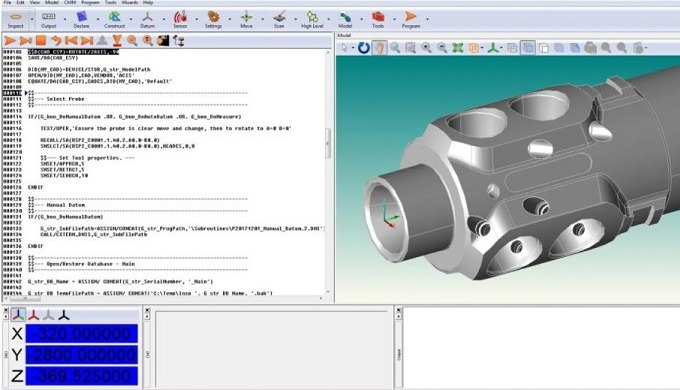The height and width of the screenshot is (390, 680).
Task: Toggle the blue shaded-with-edges display mode
Action: tap(575, 48)
